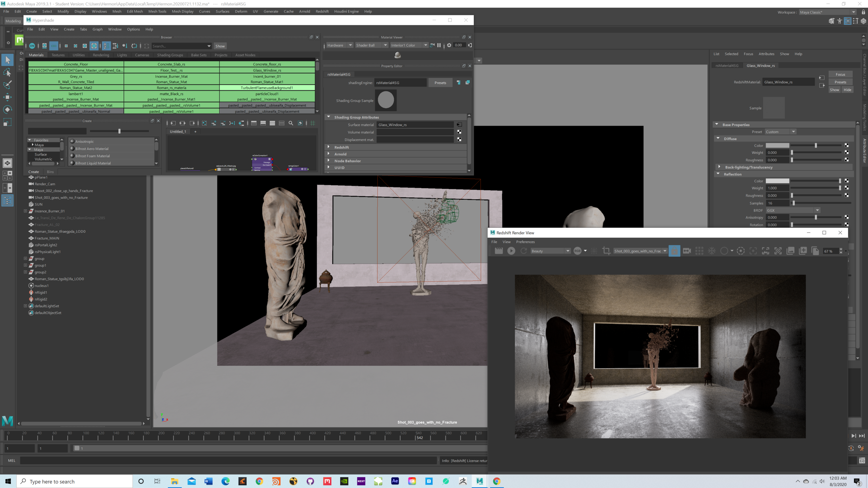This screenshot has height=488, width=868.
Task: Click the Focus button in Attribute Editor
Action: pyautogui.click(x=840, y=74)
